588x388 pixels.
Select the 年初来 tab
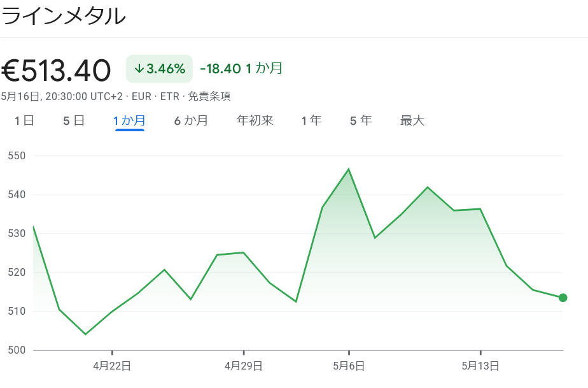point(254,120)
